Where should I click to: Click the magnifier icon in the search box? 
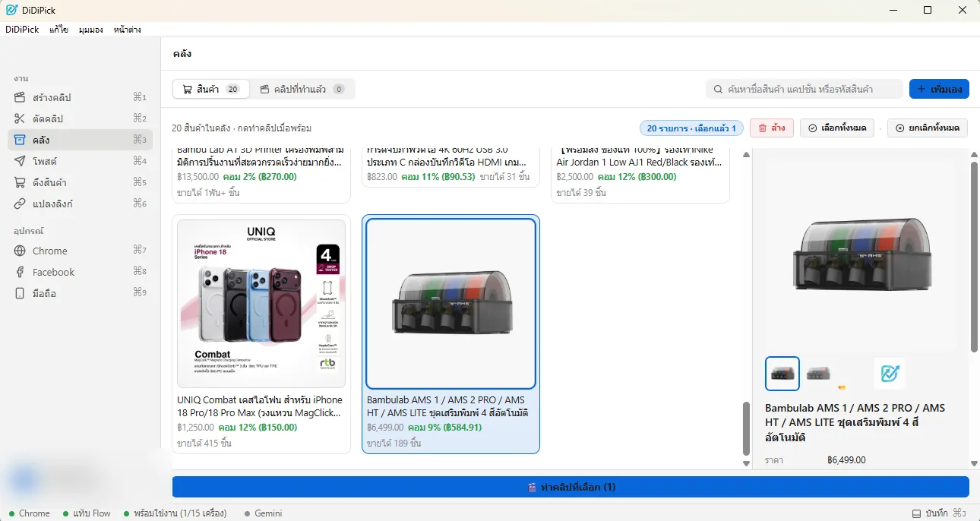[x=718, y=89]
